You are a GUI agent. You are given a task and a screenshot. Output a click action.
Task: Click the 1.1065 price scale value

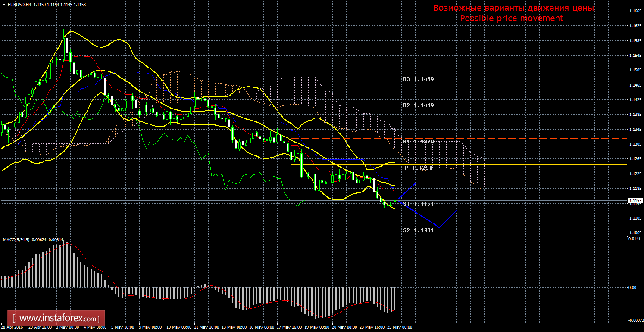tap(635, 233)
